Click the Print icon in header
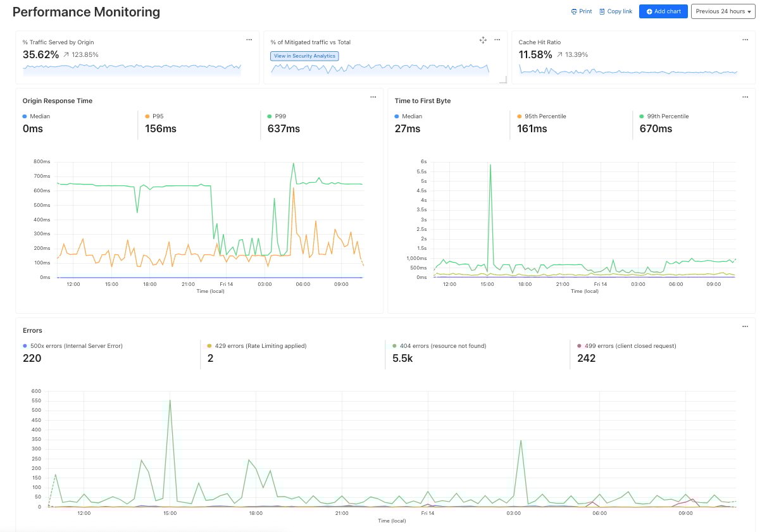Image resolution: width=767 pixels, height=532 pixels. [x=574, y=11]
